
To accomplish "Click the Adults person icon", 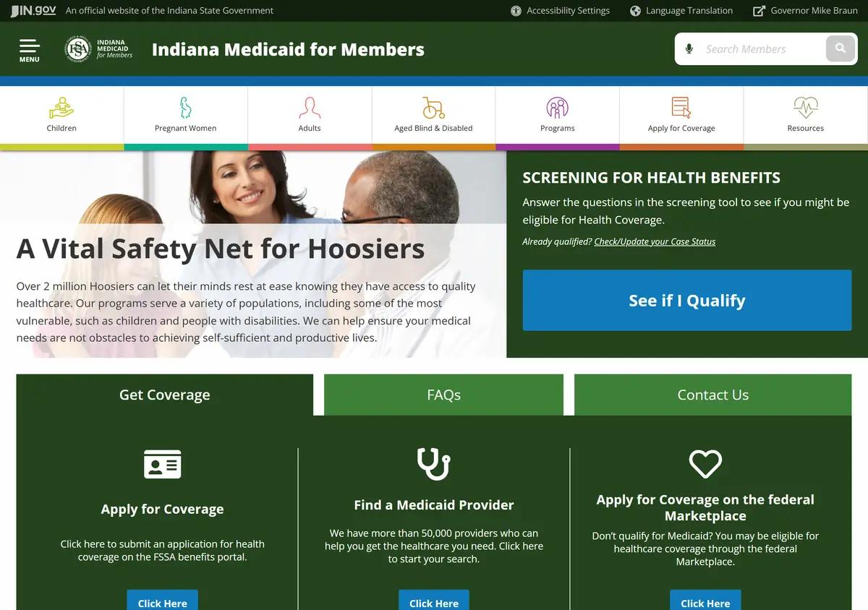I will click(x=310, y=108).
